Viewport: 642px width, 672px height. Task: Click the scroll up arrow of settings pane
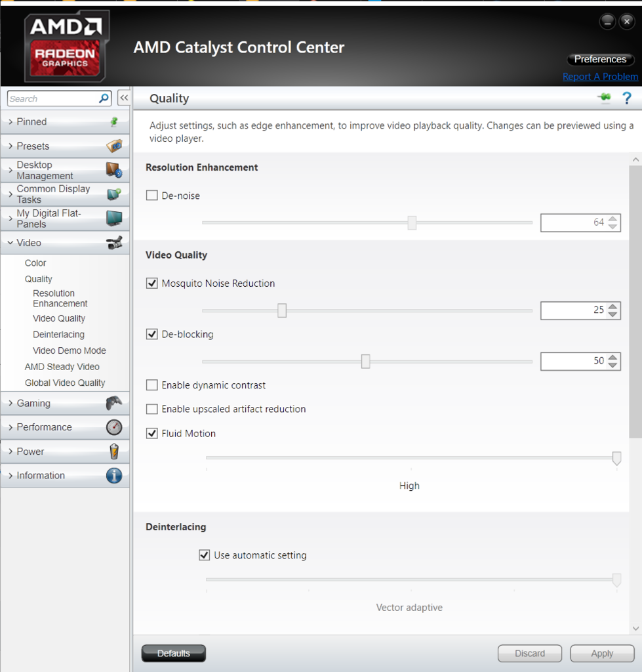[x=635, y=159]
